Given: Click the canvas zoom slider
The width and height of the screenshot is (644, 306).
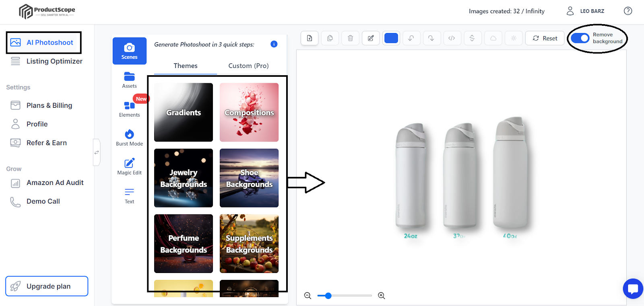Looking at the screenshot, I should (x=345, y=296).
